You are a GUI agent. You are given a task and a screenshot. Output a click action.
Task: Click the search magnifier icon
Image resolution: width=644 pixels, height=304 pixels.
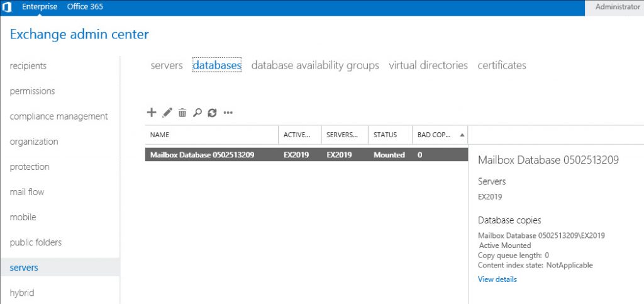point(197,113)
